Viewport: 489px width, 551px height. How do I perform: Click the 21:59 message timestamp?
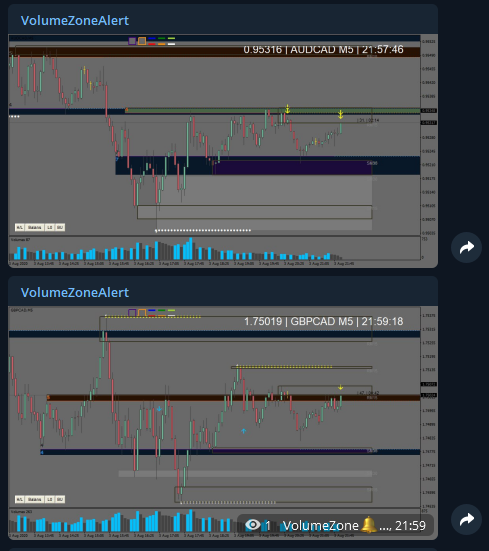tap(410, 526)
